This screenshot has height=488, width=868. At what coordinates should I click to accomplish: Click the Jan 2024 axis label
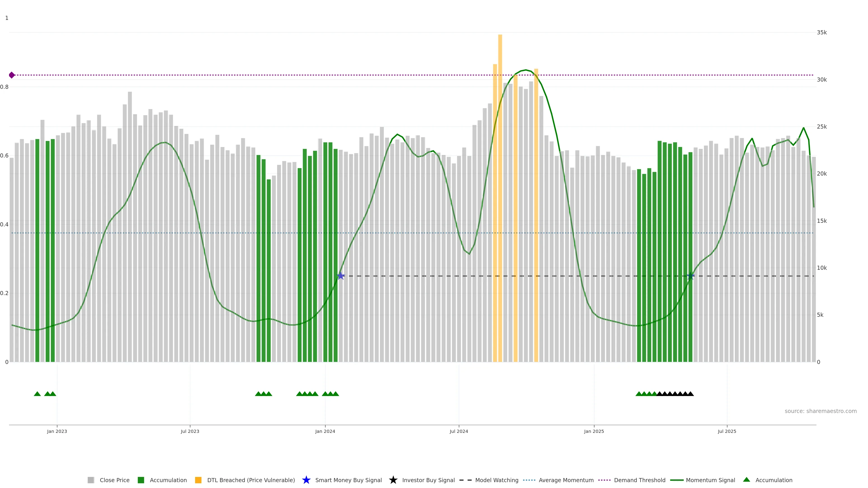(x=325, y=432)
